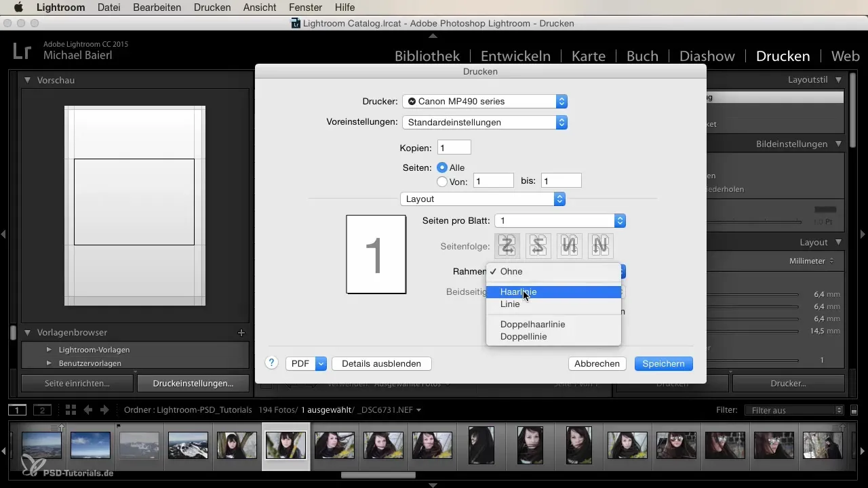
Task: Click the PDF button
Action: [x=300, y=363]
